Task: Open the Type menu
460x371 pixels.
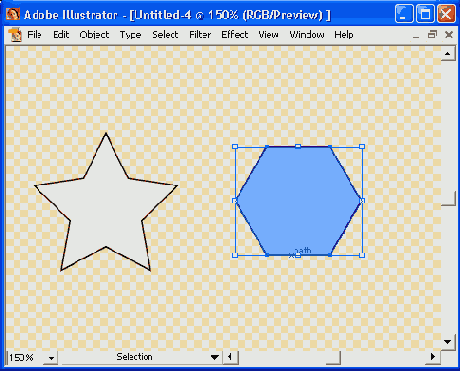Action: click(130, 35)
